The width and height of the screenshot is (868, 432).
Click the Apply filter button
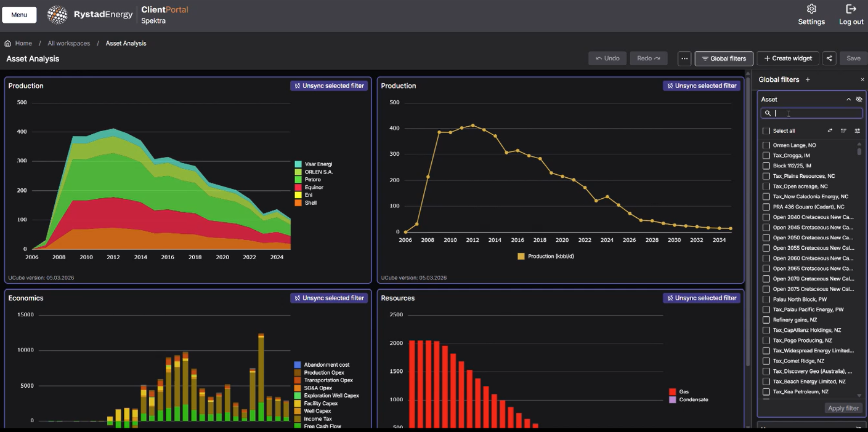tap(843, 408)
